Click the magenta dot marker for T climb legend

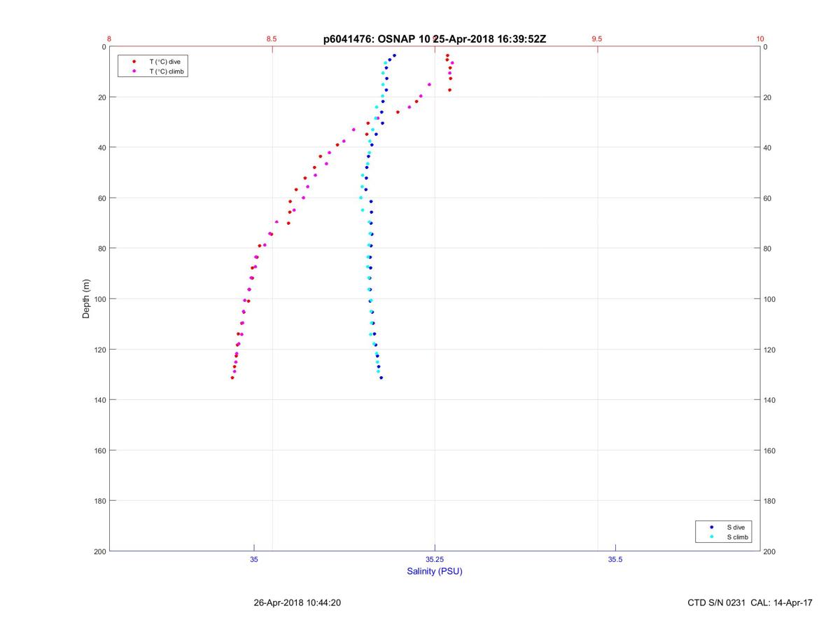click(x=134, y=71)
